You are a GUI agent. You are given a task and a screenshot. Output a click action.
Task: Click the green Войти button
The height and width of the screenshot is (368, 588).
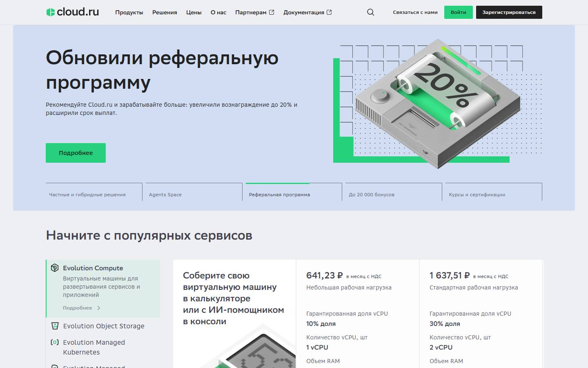point(459,12)
